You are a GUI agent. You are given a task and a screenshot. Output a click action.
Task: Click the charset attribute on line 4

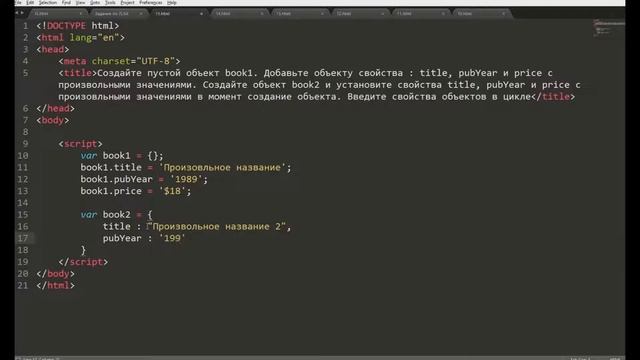111,61
